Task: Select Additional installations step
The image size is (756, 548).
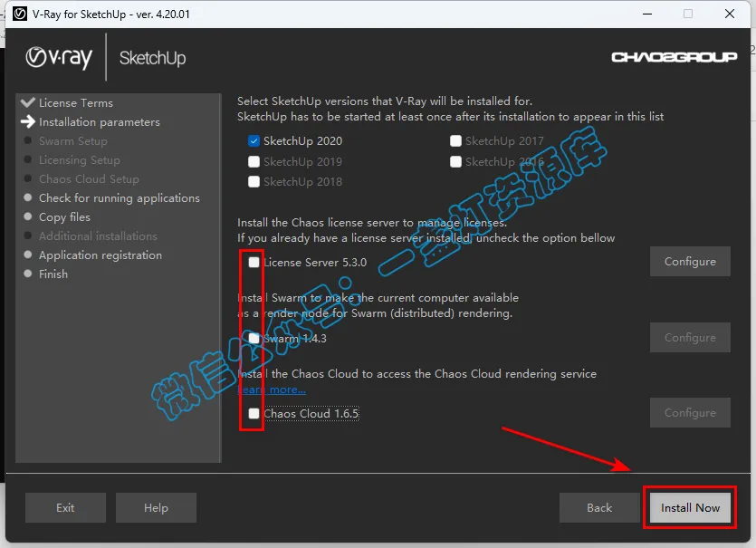Action: point(98,236)
